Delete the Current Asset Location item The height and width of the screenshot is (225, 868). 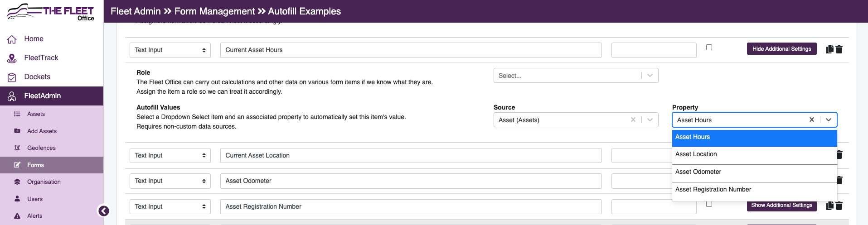(839, 155)
